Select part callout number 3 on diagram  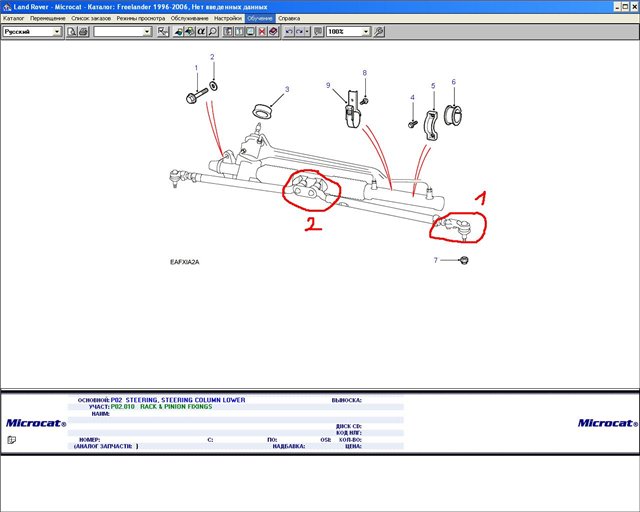click(287, 89)
